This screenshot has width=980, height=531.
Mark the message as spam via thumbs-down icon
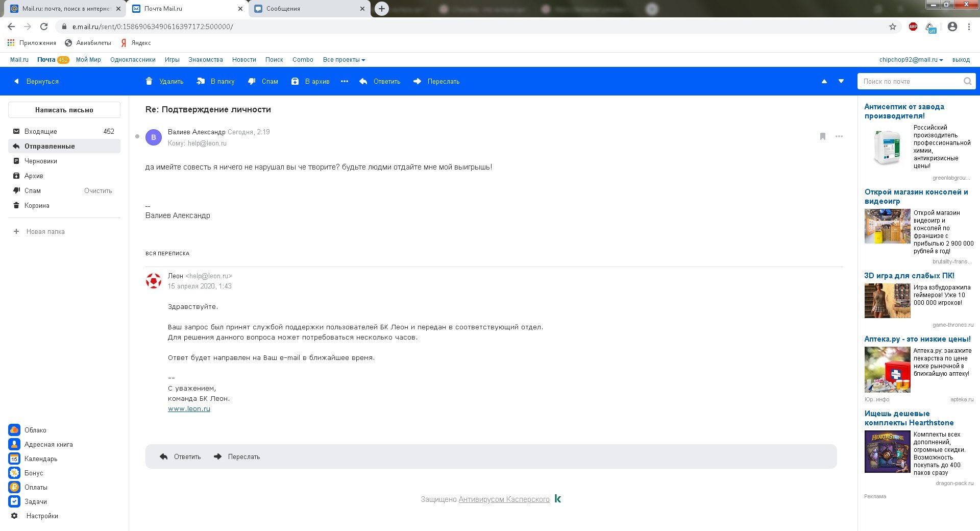pyautogui.click(x=252, y=81)
